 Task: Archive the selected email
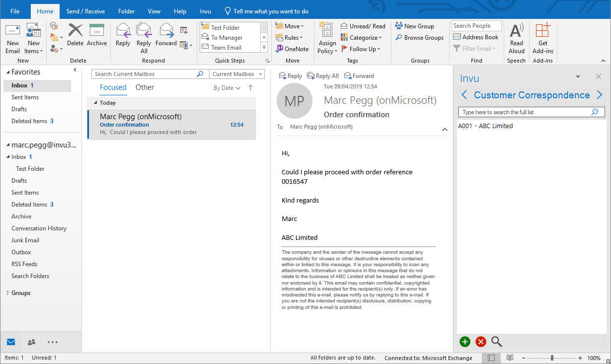pos(97,35)
